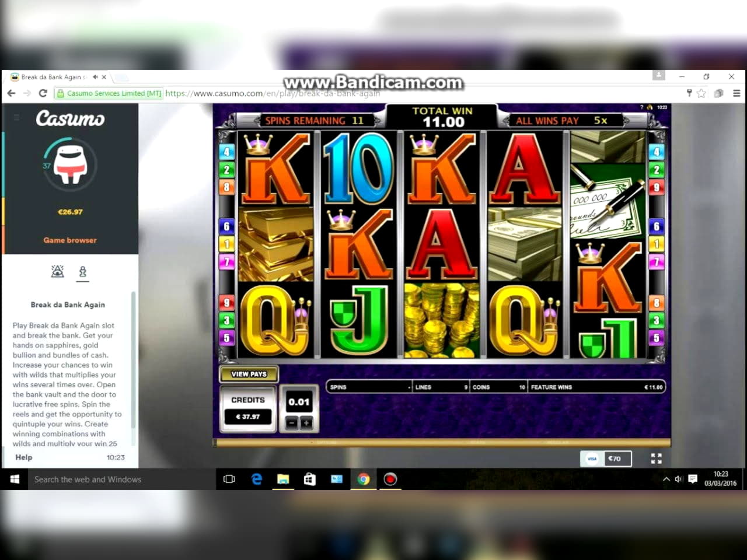The height and width of the screenshot is (560, 747).
Task: Click the browser forward arrow
Action: click(x=27, y=93)
